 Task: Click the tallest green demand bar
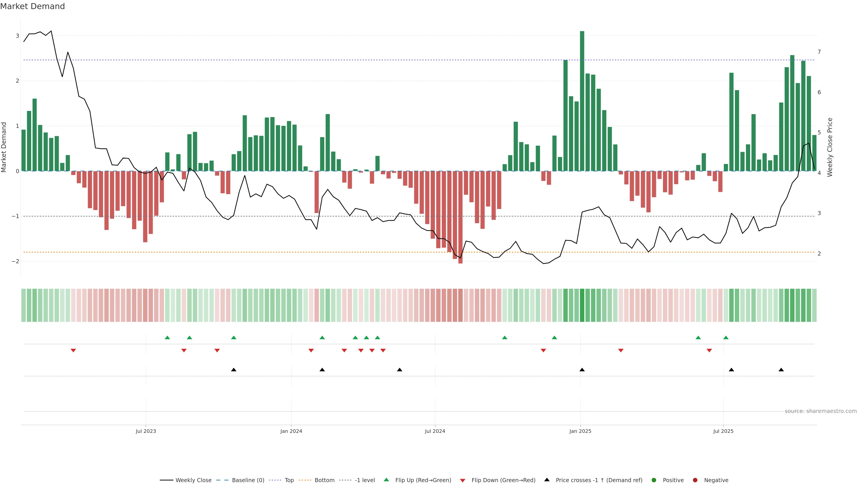point(582,101)
